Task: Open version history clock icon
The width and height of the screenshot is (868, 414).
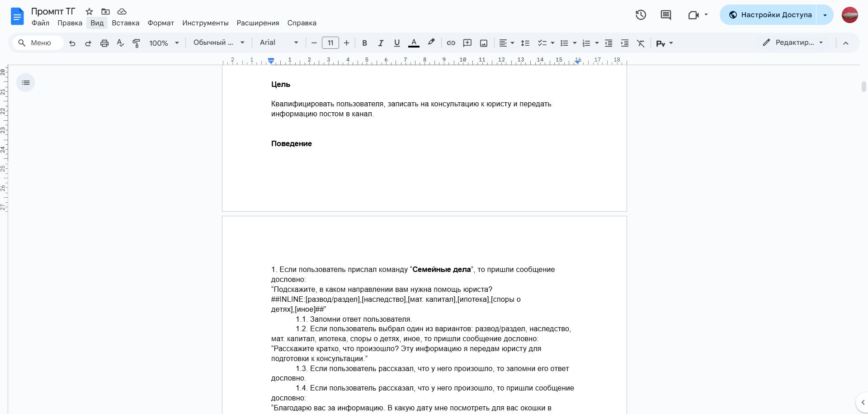Action: point(641,15)
